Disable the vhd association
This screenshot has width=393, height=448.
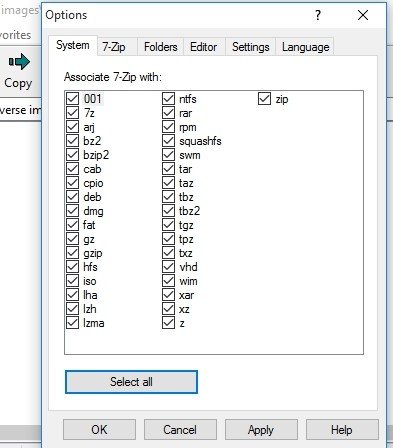[x=168, y=267]
